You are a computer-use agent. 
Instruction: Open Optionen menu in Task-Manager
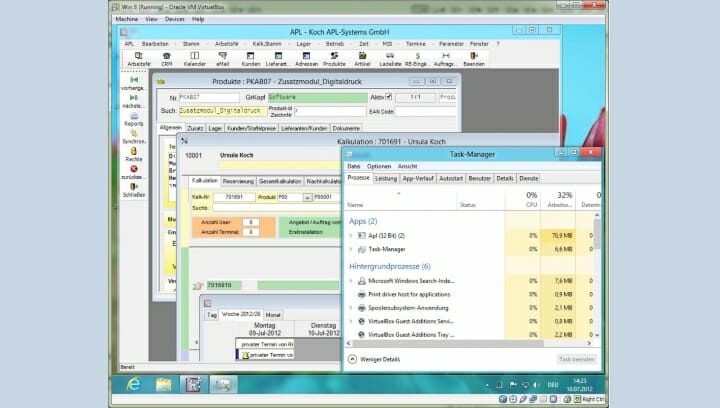coord(379,166)
